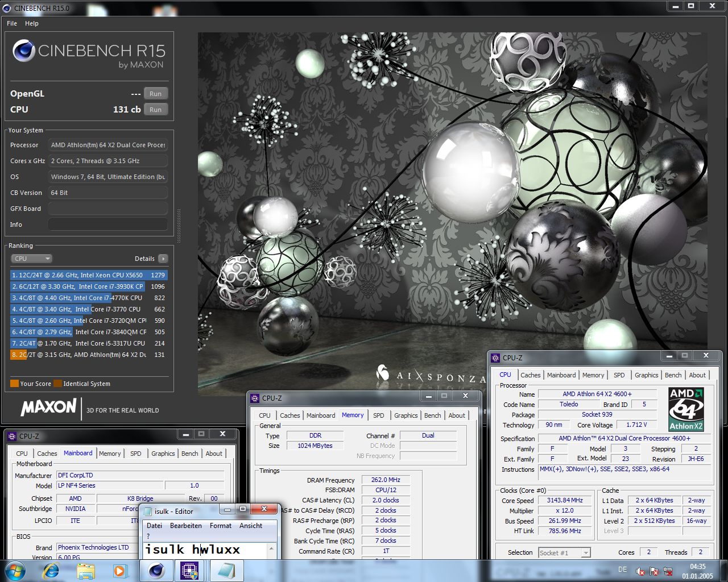Switch to Graphics tab in CPU-Z Memory window
Viewport: 728px width, 582px height.
406,415
